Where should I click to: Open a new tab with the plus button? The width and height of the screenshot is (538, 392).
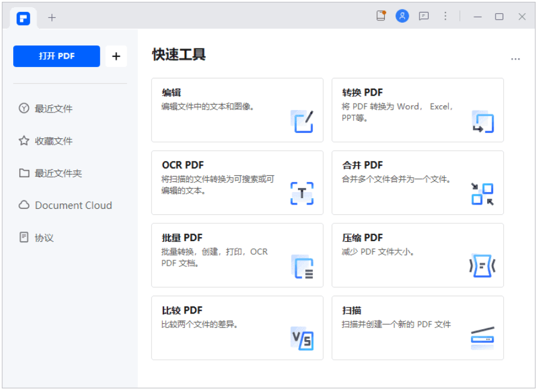tap(52, 17)
